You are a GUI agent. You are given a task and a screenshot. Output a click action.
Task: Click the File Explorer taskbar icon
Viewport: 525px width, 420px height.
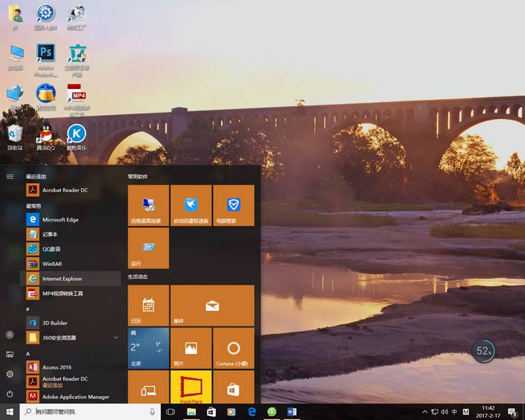(191, 412)
